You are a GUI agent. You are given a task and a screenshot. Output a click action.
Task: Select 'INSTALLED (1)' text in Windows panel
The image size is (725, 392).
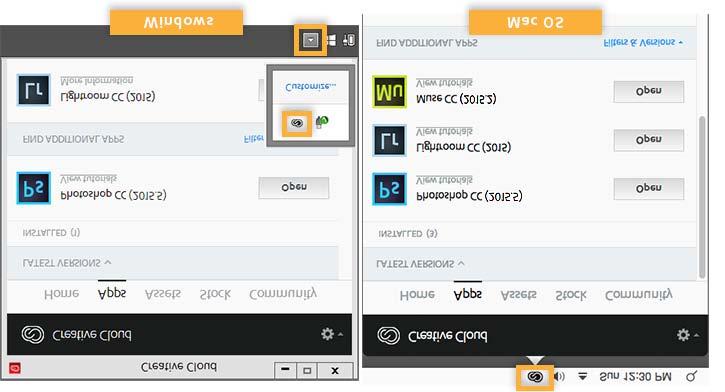[x=51, y=233]
